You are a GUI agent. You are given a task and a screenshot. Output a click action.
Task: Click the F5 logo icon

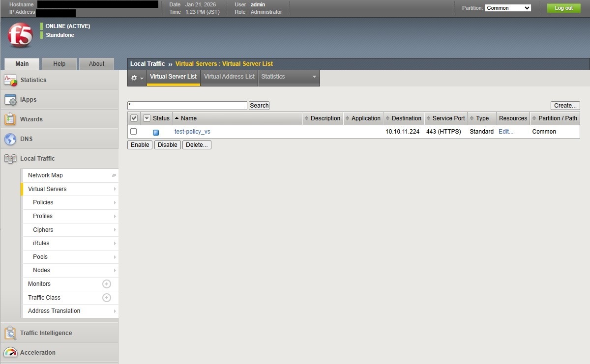tap(20, 35)
